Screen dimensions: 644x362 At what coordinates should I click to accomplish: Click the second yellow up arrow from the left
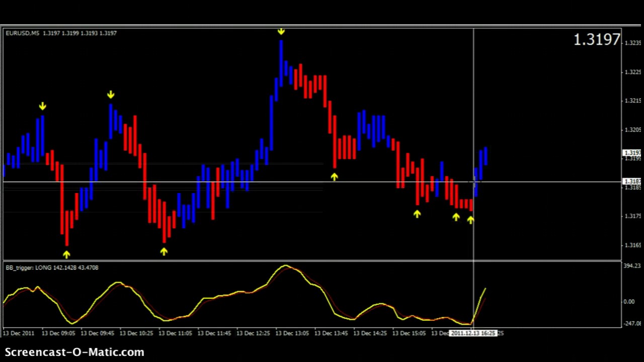(164, 251)
